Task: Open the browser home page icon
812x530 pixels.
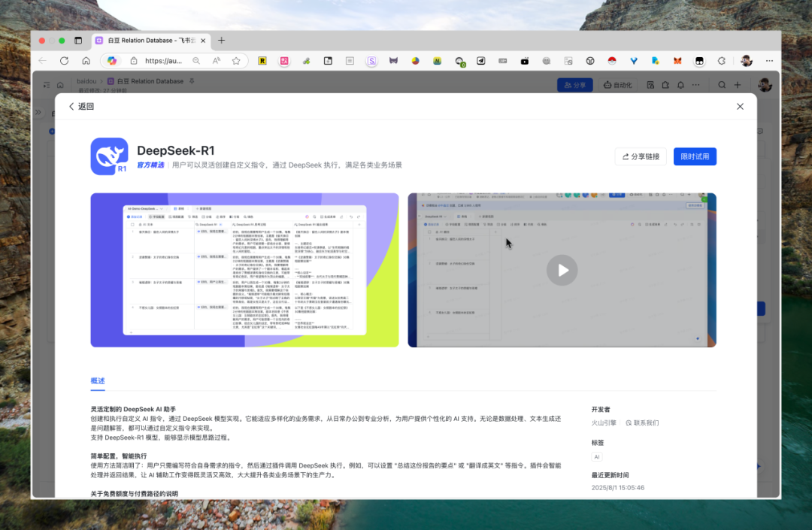Action: pyautogui.click(x=86, y=61)
